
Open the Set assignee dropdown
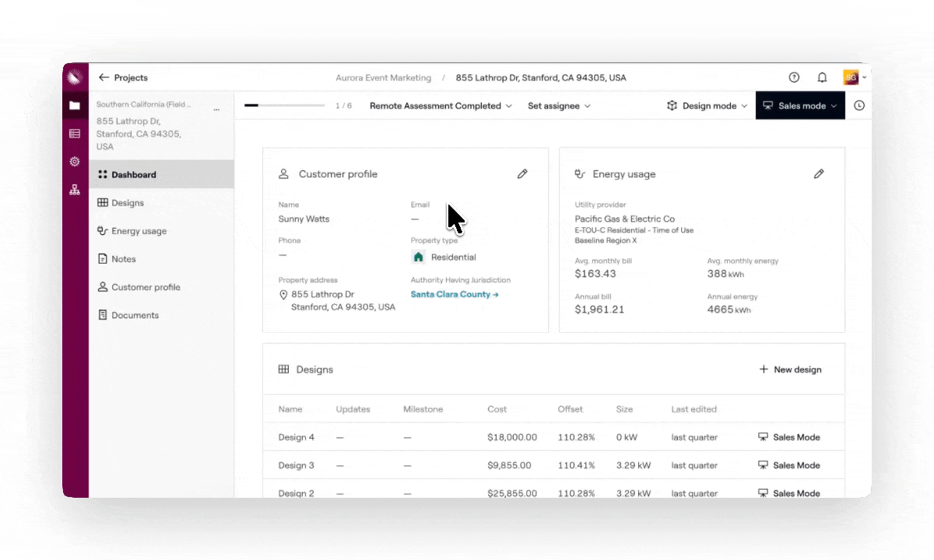[559, 106]
